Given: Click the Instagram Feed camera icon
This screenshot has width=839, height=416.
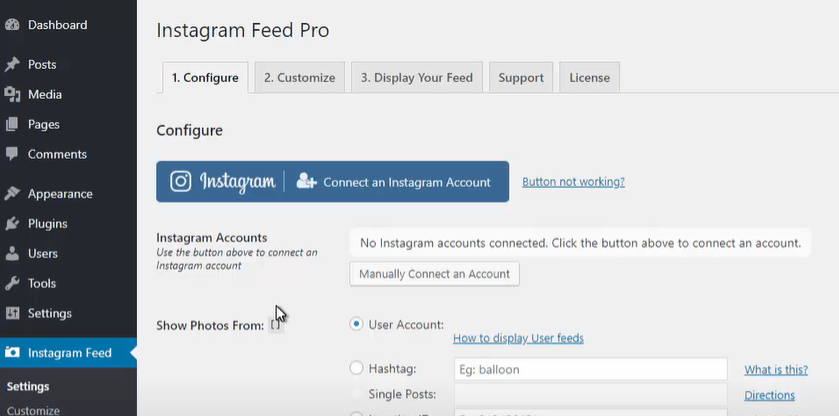Looking at the screenshot, I should coord(12,353).
